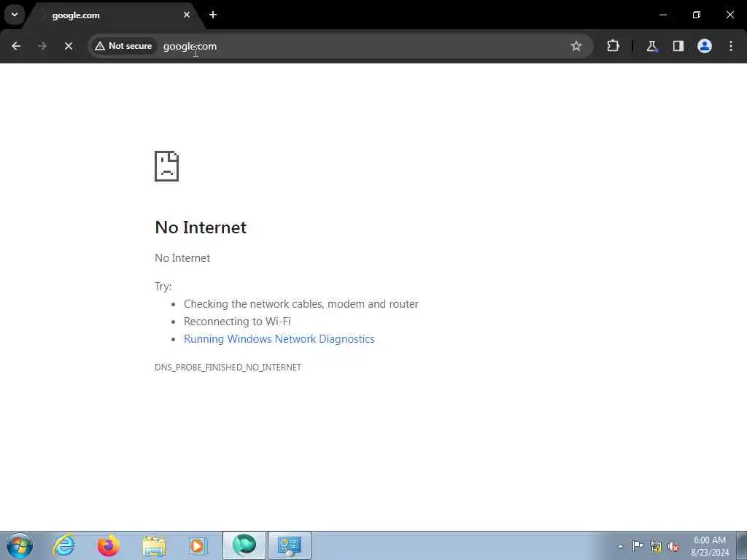Click 'Reconnecting to Wi-Fi' suggestion text

[237, 322]
